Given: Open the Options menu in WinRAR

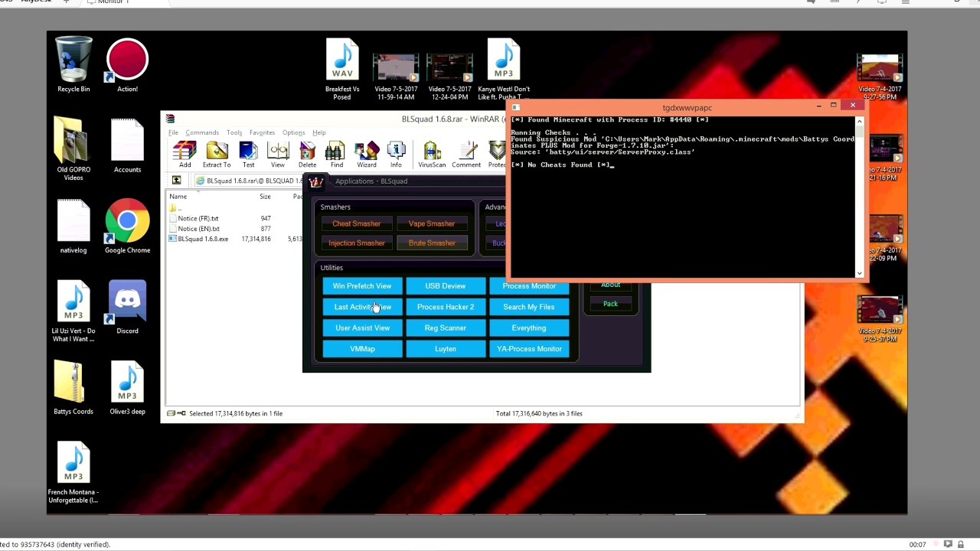Looking at the screenshot, I should click(x=293, y=132).
